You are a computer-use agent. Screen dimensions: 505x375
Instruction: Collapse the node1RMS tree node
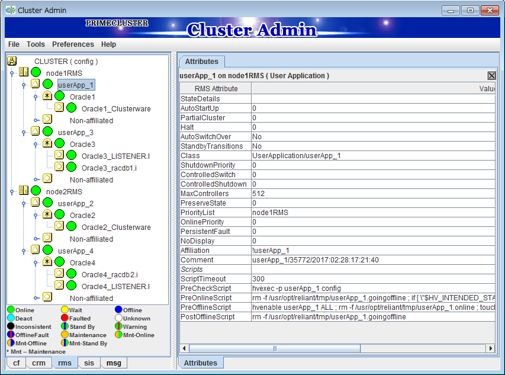pyautogui.click(x=12, y=73)
